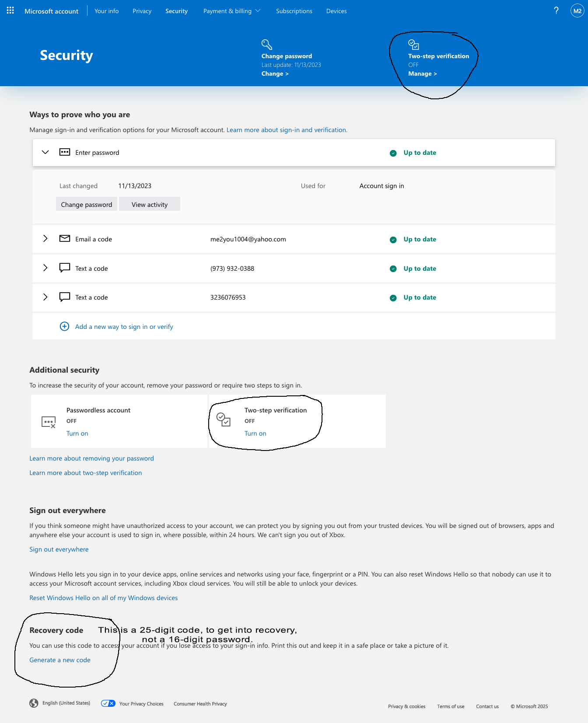
Task: Click the email me2you1004@yahoo.com
Action: point(248,239)
